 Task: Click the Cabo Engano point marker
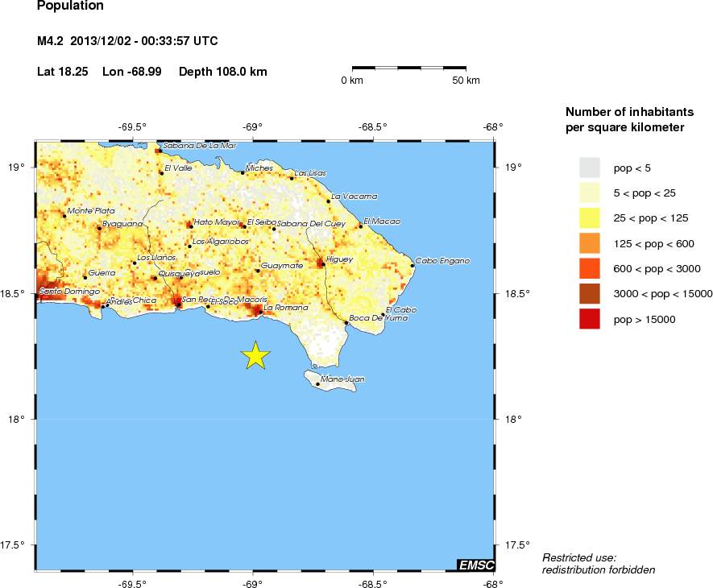pyautogui.click(x=412, y=265)
